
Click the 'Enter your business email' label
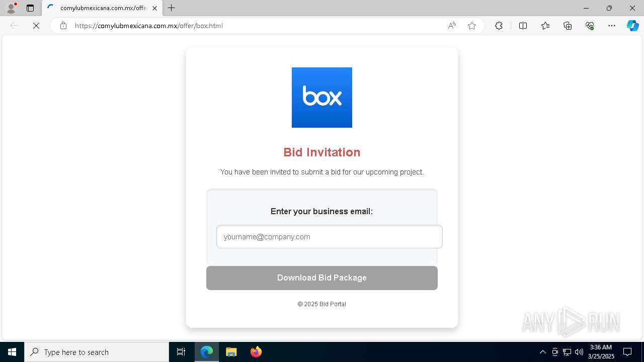tap(322, 212)
